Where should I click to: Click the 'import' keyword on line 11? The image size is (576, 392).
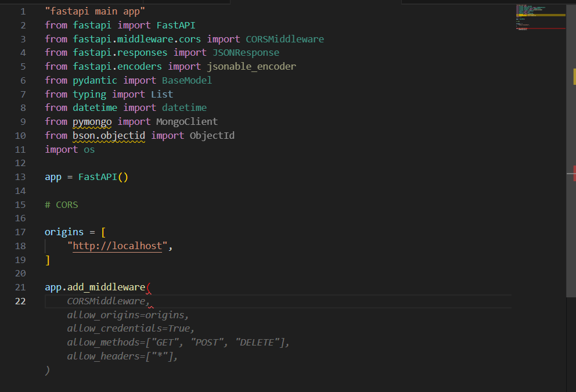coord(62,149)
